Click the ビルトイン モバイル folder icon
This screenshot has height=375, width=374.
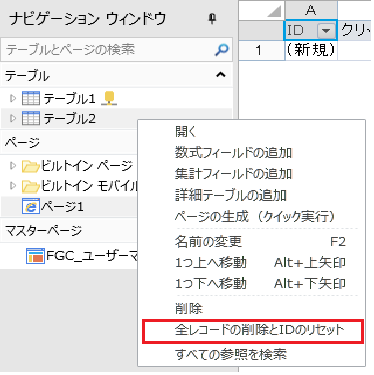point(30,186)
